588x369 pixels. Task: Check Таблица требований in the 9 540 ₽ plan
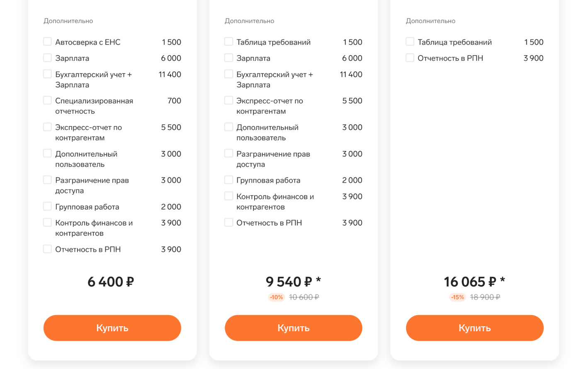[x=228, y=42]
